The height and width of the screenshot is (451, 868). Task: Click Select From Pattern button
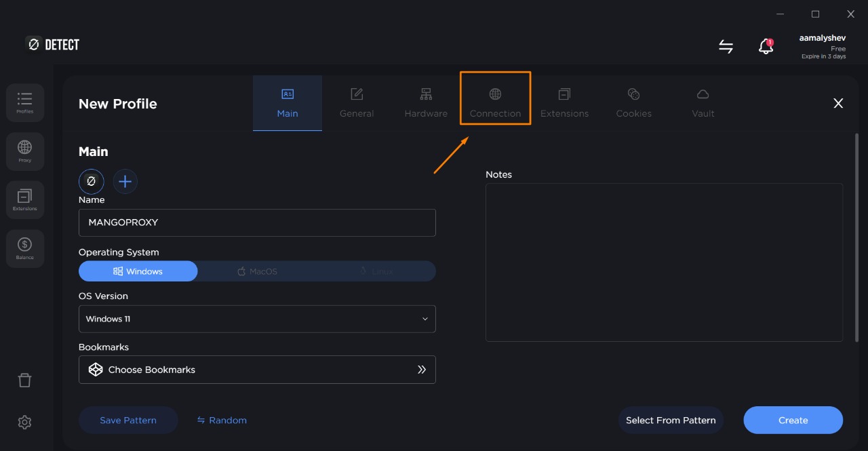[x=671, y=420]
